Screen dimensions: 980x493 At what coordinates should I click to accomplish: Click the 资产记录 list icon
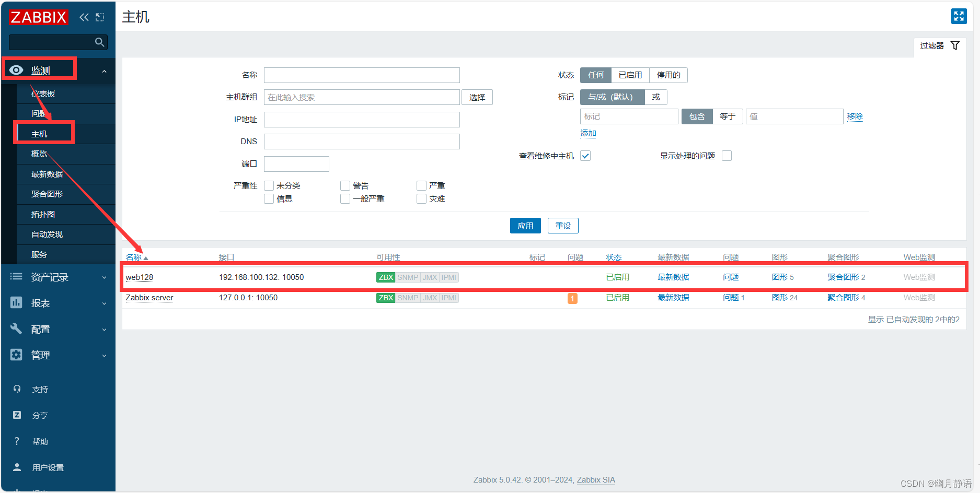click(16, 277)
